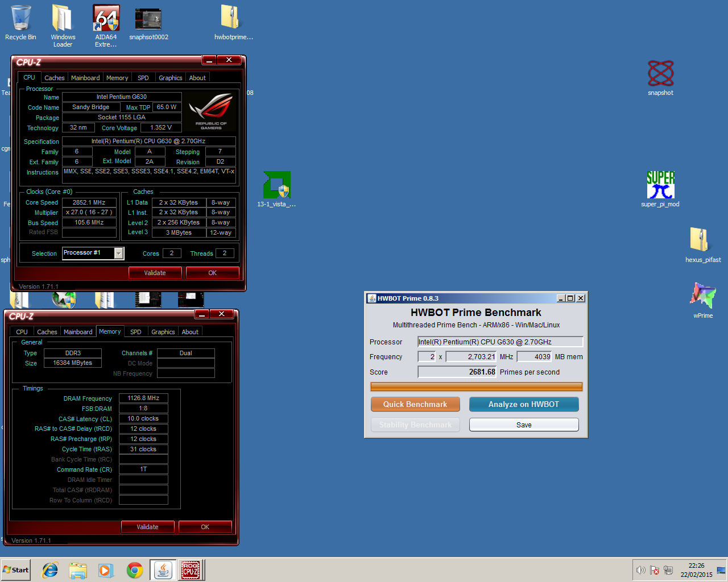Screen dimensions: 728x582
Task: Click the memory Size value 16384 MBytes
Action: [x=73, y=363]
